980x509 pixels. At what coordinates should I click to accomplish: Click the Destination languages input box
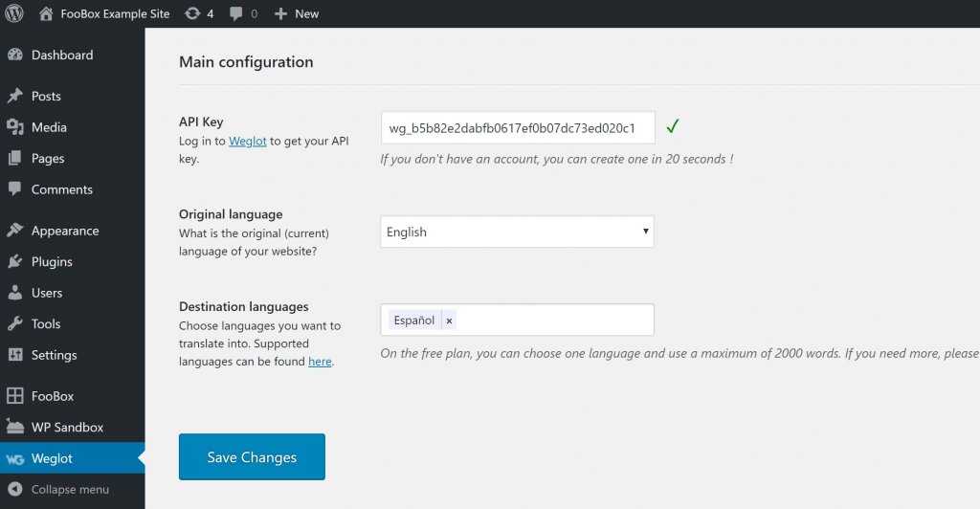point(555,321)
